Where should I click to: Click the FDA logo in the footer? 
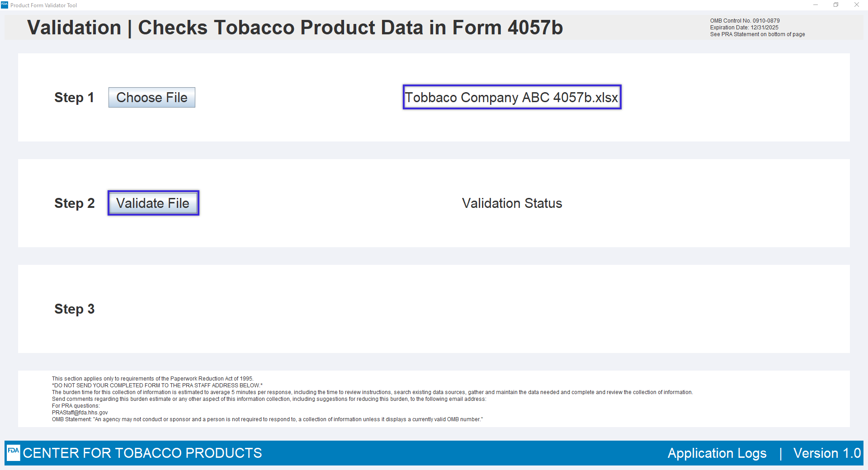click(14, 452)
